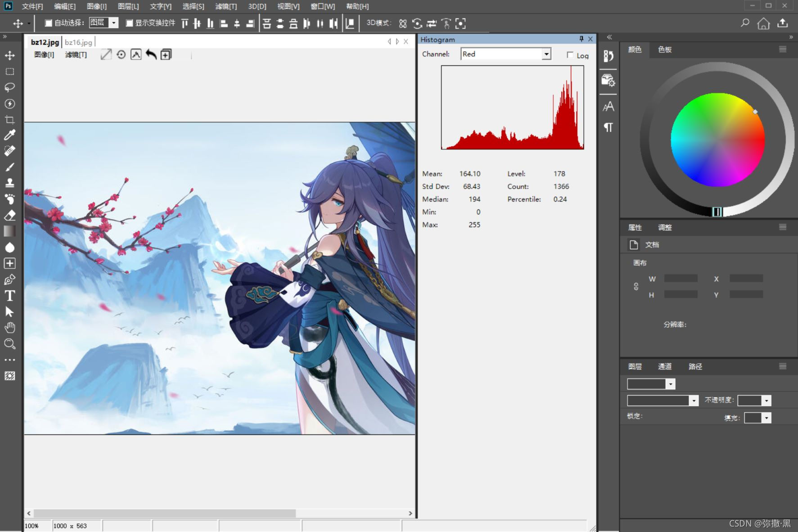Switch to the Channels (通道) tab
This screenshot has width=798, height=532.
pos(665,366)
